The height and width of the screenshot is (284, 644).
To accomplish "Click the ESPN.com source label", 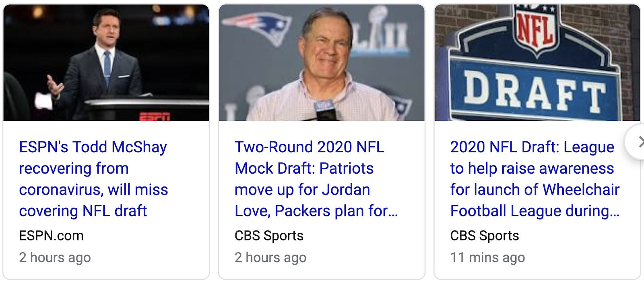I will [x=52, y=236].
